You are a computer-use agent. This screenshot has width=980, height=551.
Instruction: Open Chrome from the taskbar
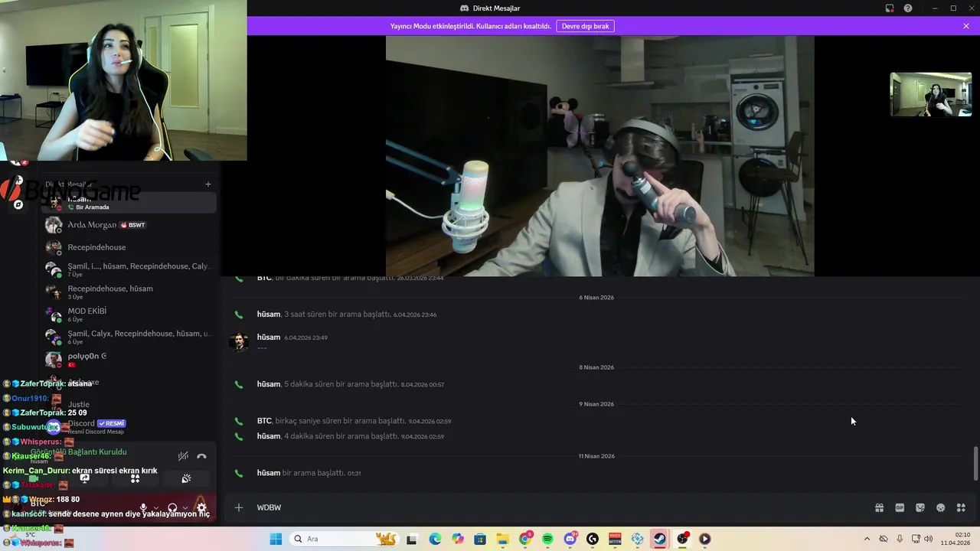pos(525,539)
